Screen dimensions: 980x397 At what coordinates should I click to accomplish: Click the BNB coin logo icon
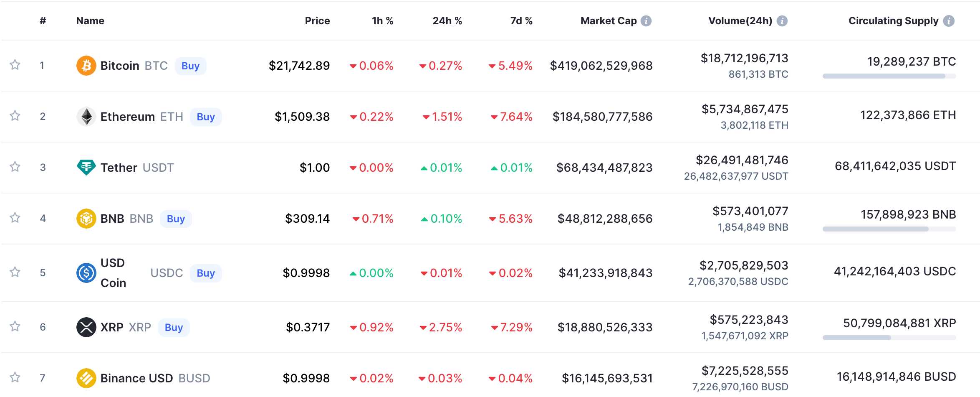pyautogui.click(x=86, y=219)
